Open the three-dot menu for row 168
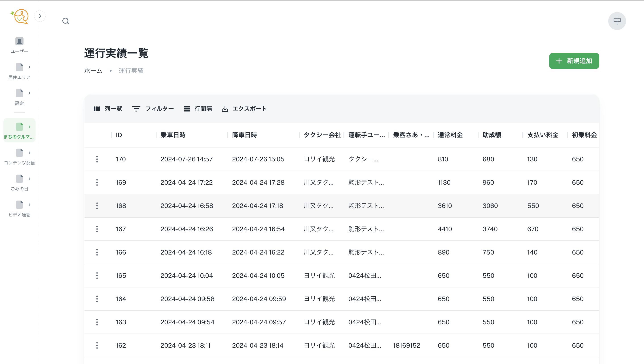644x364 pixels. click(x=97, y=206)
